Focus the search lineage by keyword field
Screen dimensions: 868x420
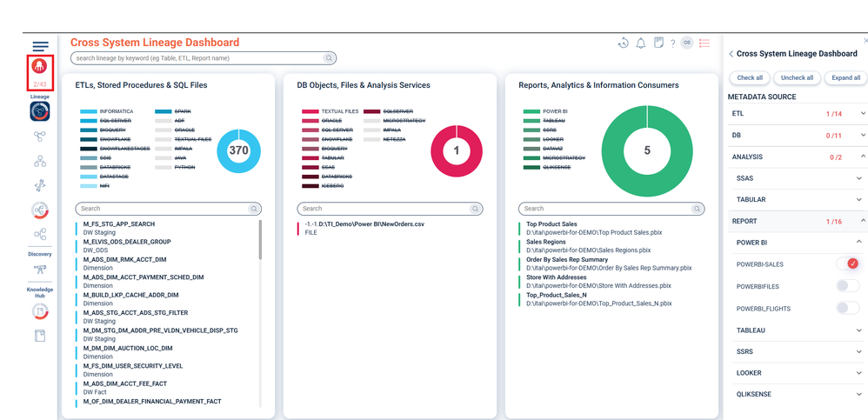point(204,58)
